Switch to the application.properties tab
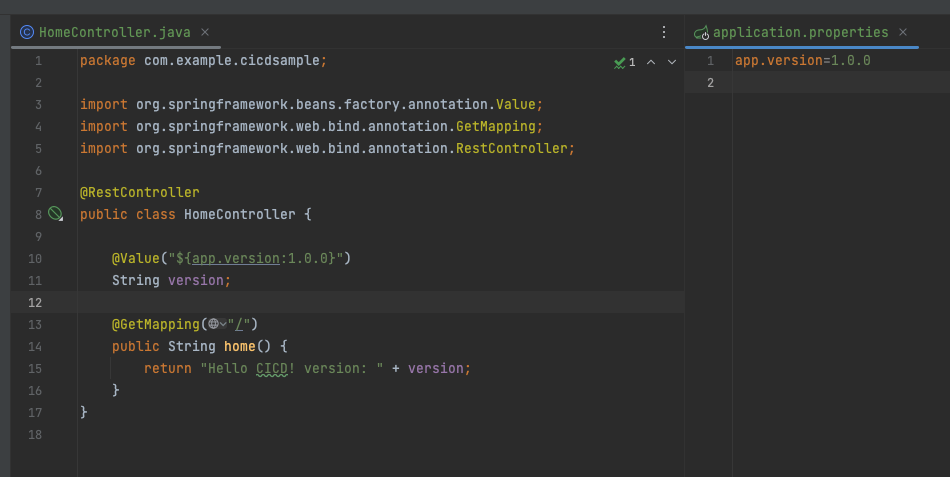Screen dimensions: 950x477 click(x=800, y=32)
